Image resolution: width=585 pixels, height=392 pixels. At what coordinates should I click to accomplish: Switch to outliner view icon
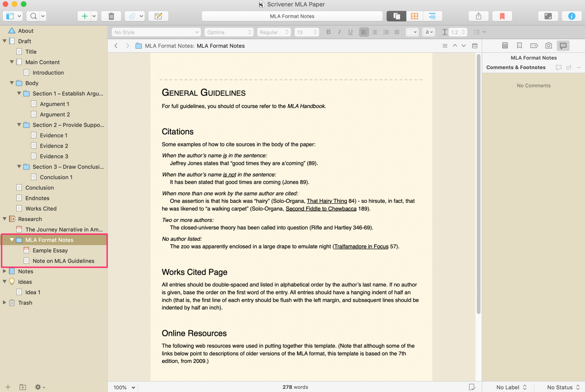click(432, 16)
